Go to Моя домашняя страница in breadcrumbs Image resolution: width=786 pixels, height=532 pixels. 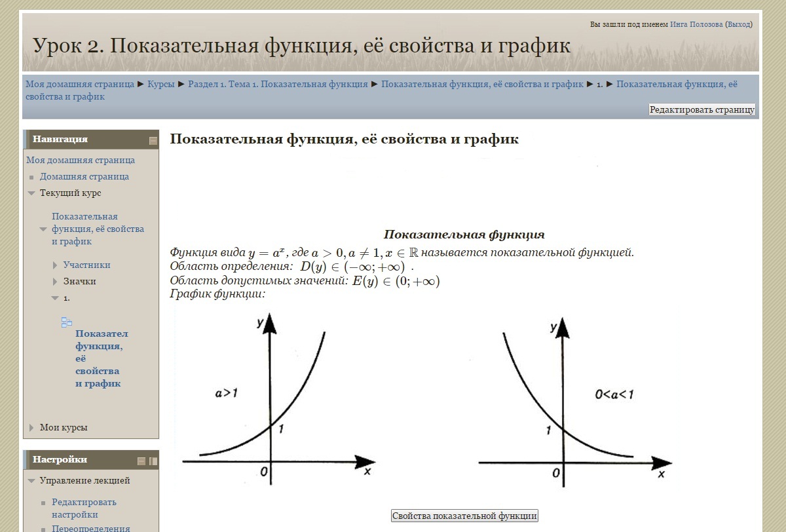[80, 84]
